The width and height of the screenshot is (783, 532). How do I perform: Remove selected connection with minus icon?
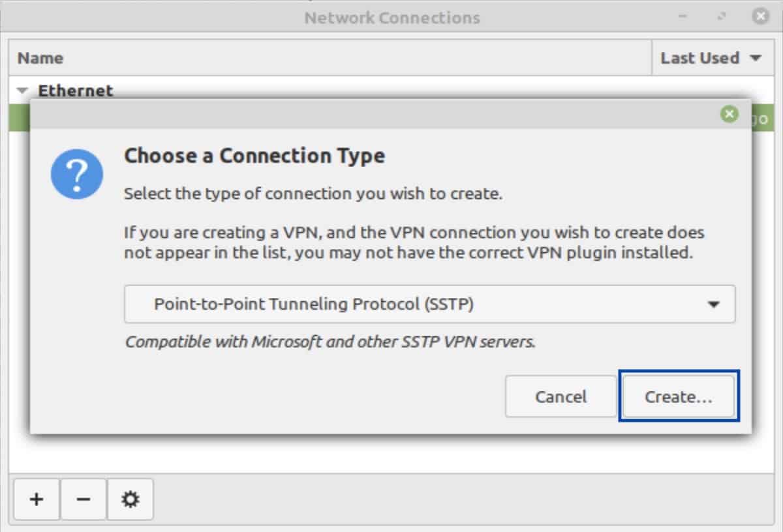click(84, 499)
